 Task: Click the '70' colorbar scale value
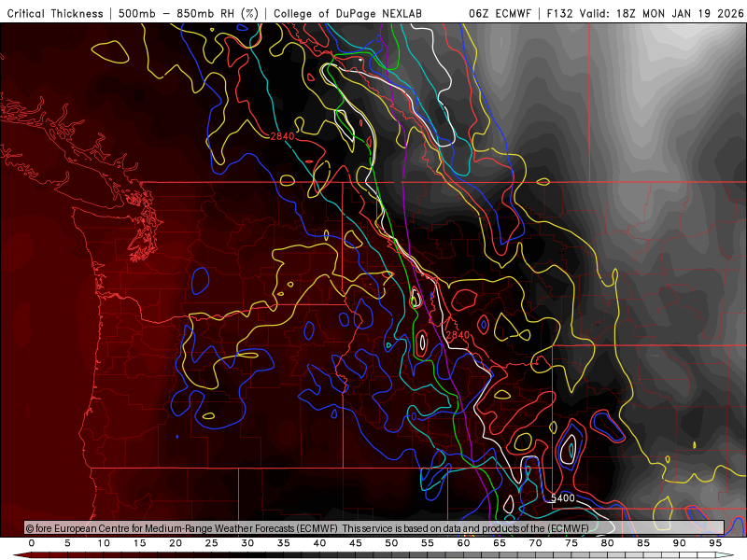[535, 543]
